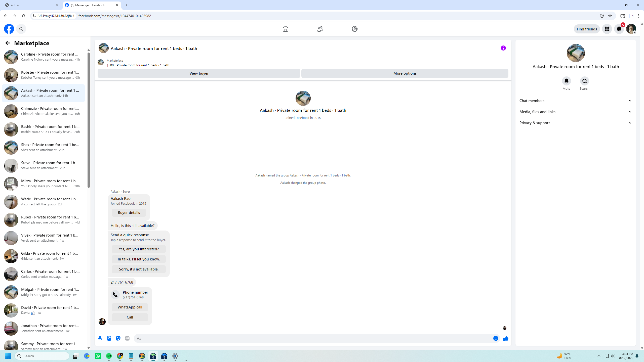Open the Facebook menu grid icon
Screen dimensions: 644x362
pos(607,29)
